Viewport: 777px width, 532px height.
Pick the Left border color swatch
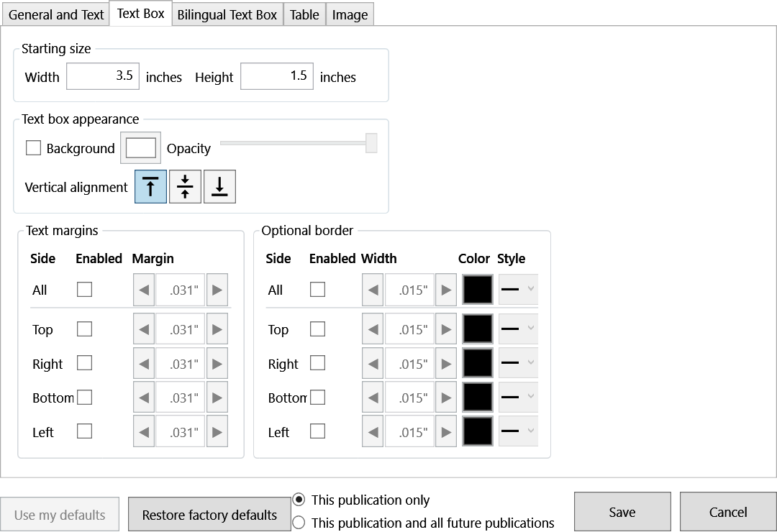click(478, 431)
